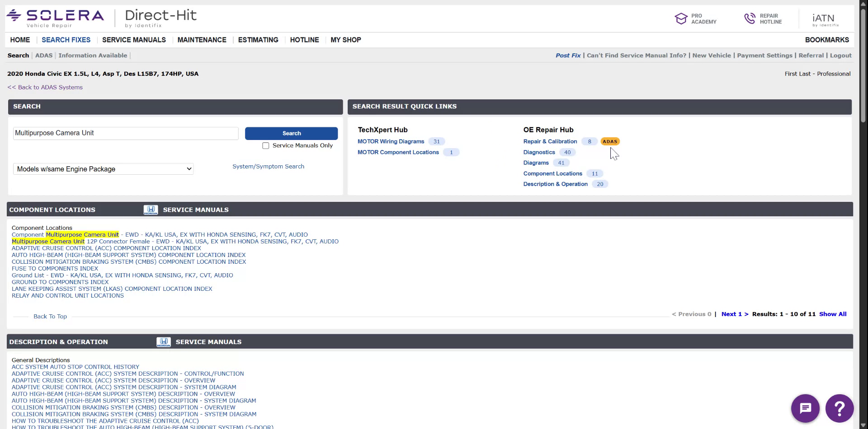Click inside the Multipurpose Camera Unit search field
The width and height of the screenshot is (868, 429).
(125, 133)
